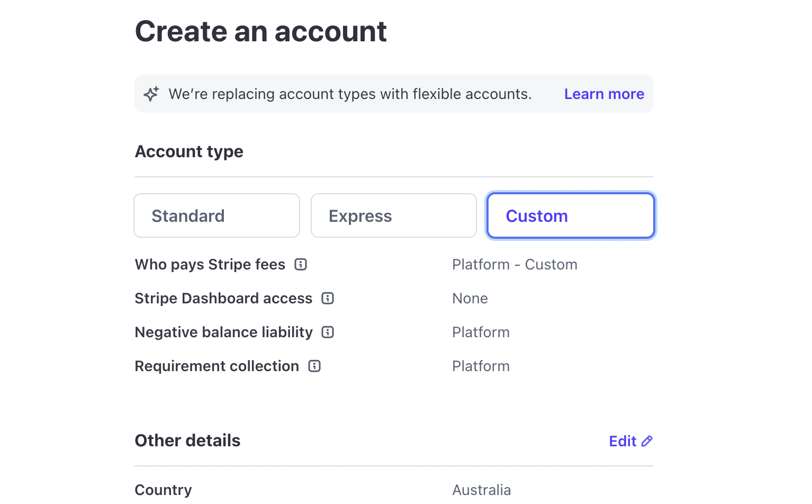
Task: Click the pencil icon in Other details
Action: tap(647, 441)
